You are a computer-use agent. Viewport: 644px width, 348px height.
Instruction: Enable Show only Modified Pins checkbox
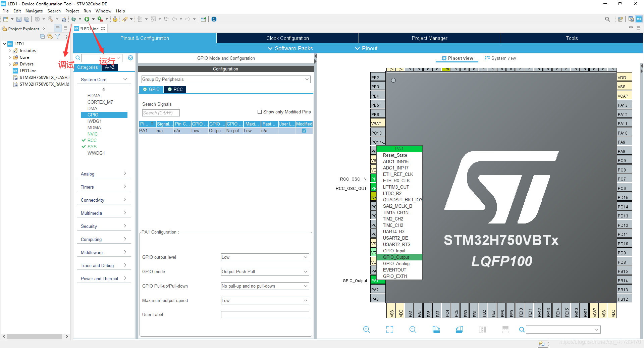(x=260, y=112)
